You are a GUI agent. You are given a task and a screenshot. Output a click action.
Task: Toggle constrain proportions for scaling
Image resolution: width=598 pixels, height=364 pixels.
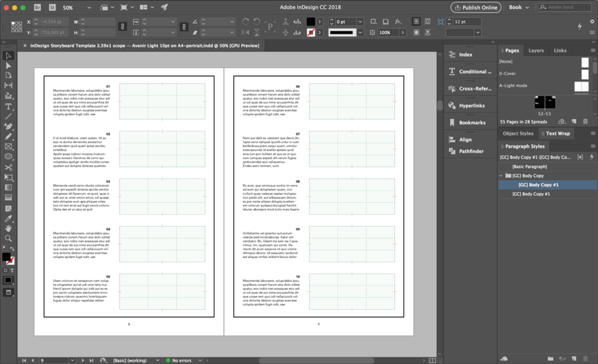[184, 27]
